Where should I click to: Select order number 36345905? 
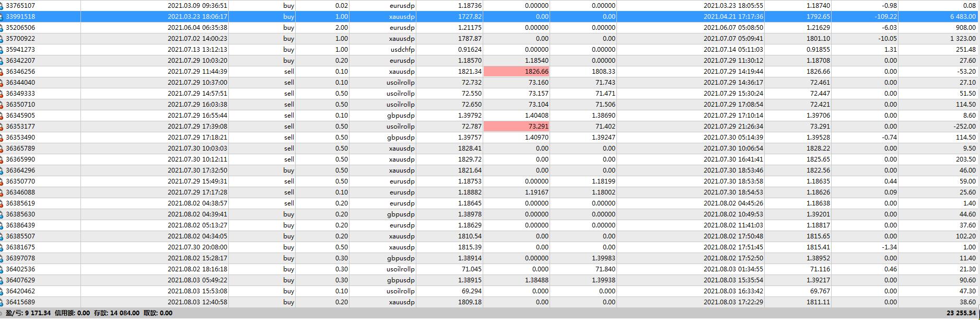[20, 116]
